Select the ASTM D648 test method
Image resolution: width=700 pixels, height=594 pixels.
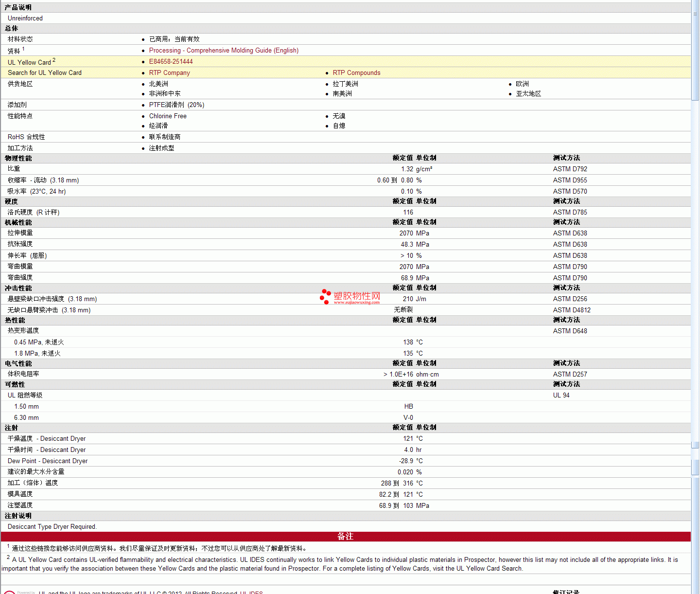(x=570, y=331)
